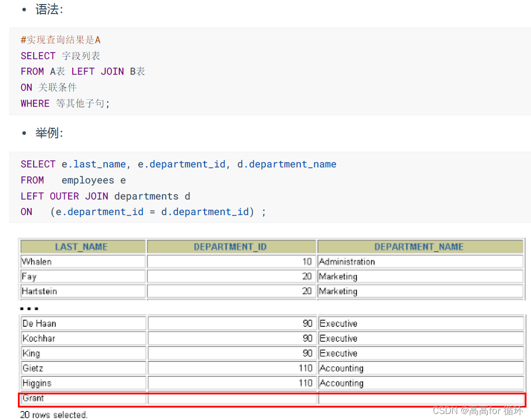
Task: Click department ID 10 in Whalen row
Action: click(232, 262)
